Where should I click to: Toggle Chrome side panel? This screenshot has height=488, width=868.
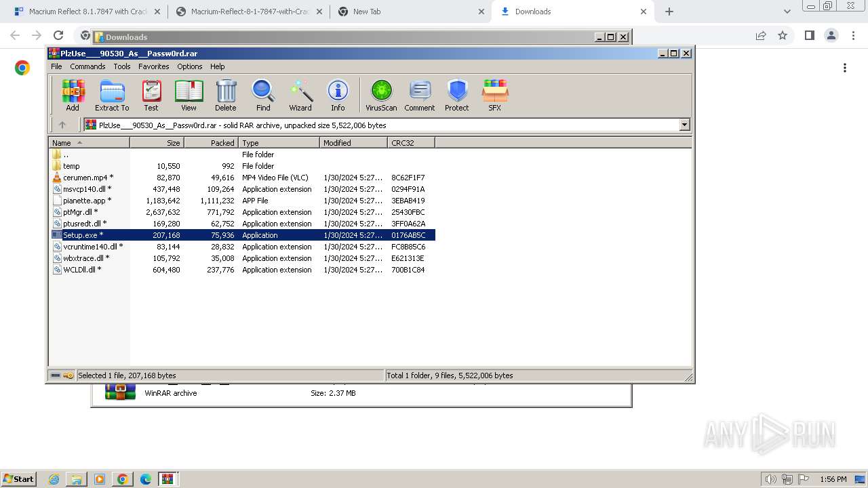pyautogui.click(x=809, y=35)
